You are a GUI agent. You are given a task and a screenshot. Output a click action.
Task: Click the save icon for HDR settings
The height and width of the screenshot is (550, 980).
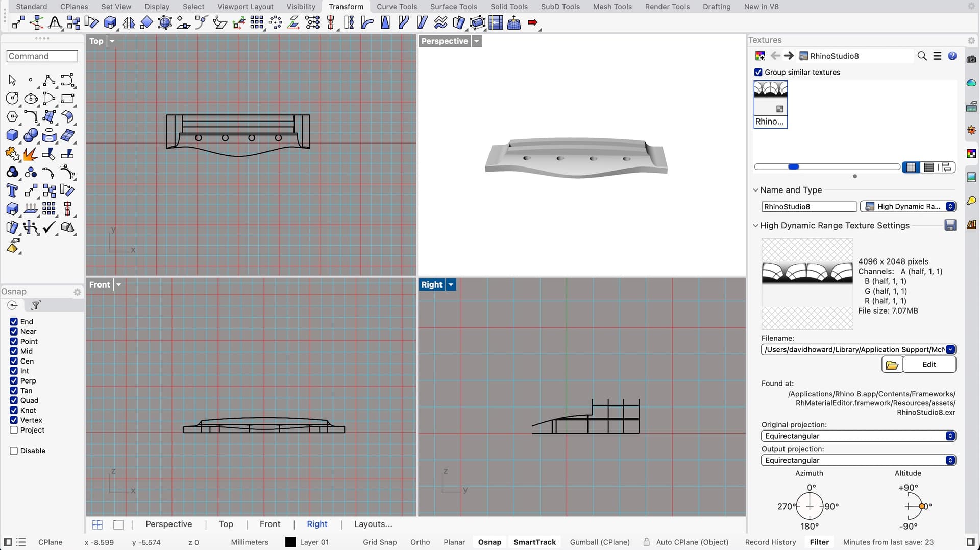click(x=950, y=225)
